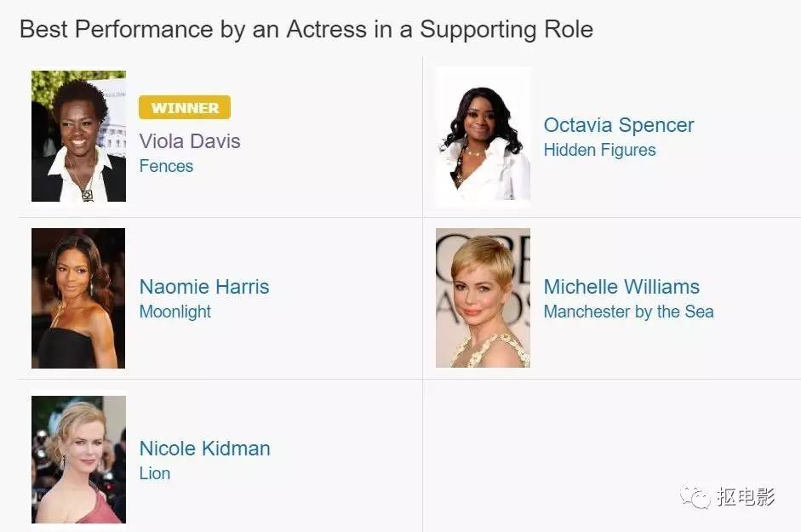Select the photo thumbnail beside Michelle Williams
This screenshot has width=801, height=532.
[483, 298]
